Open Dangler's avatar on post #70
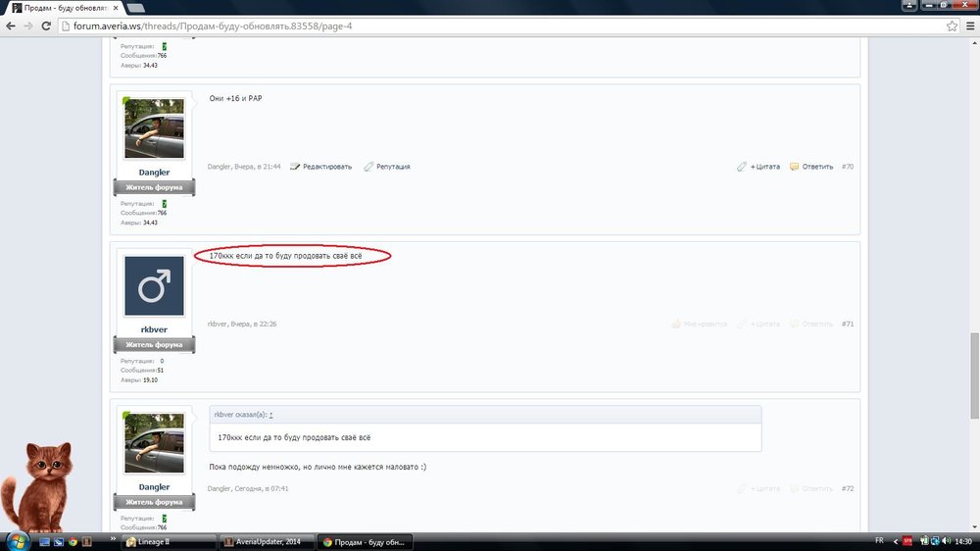This screenshot has height=551, width=980. point(154,127)
